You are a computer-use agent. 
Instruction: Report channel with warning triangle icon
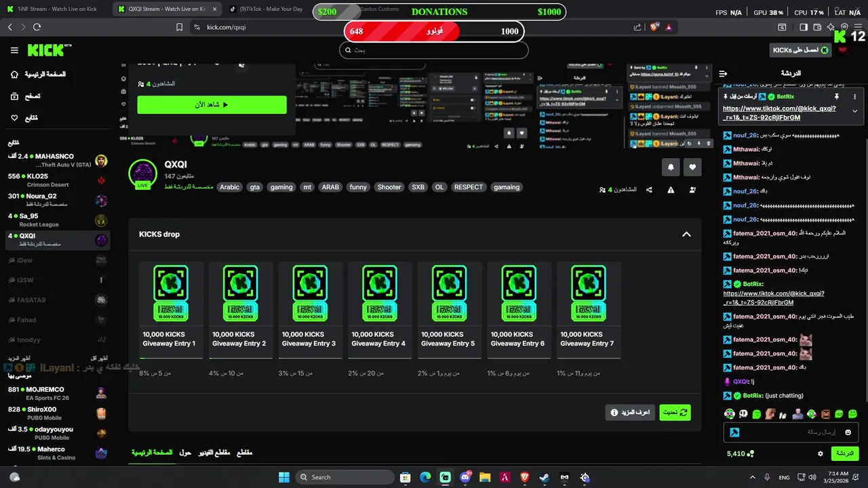[671, 190]
